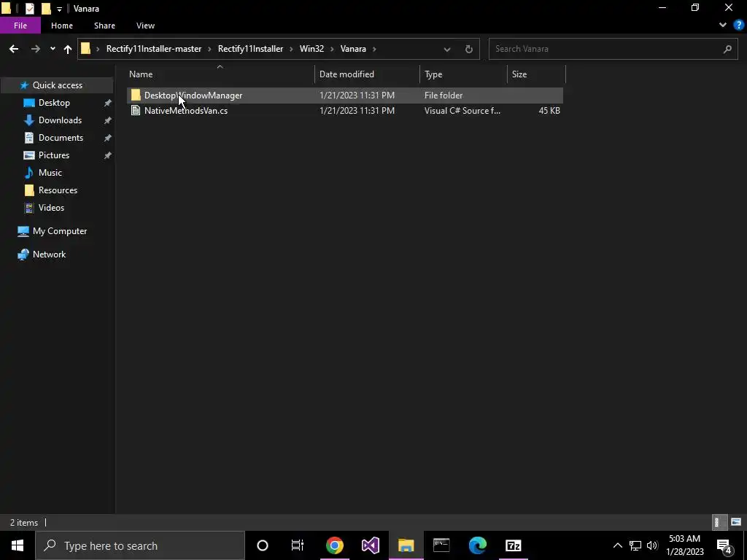This screenshot has height=560, width=747.
Task: Click Rectify11Installer-master in the address bar
Action: [154, 49]
